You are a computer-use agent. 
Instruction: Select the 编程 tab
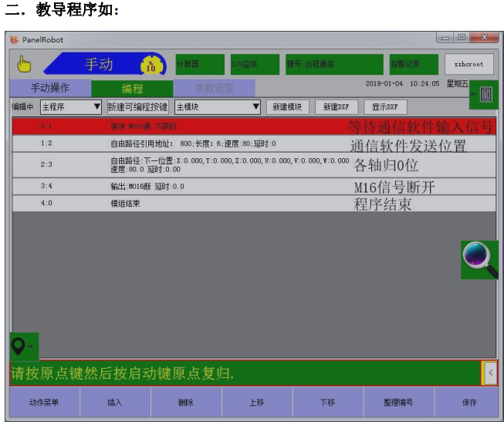pos(132,89)
